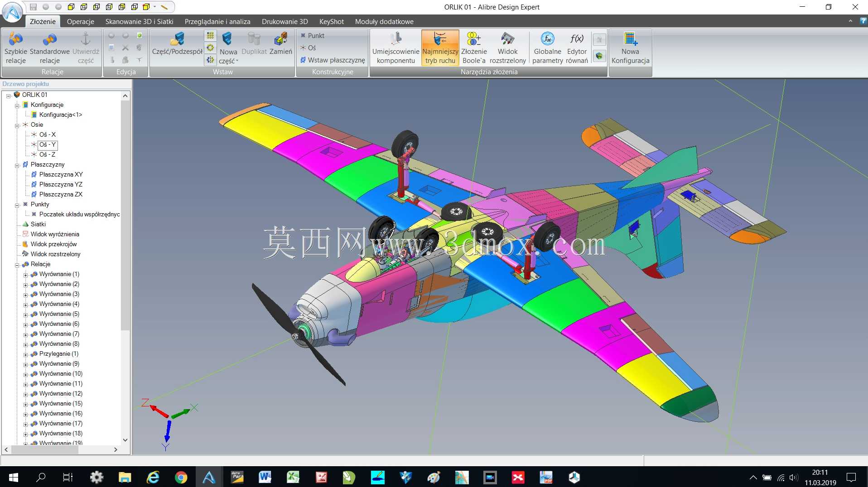Click the Zamień replace component icon
Screen dimensions: 868x487
[x=281, y=44]
